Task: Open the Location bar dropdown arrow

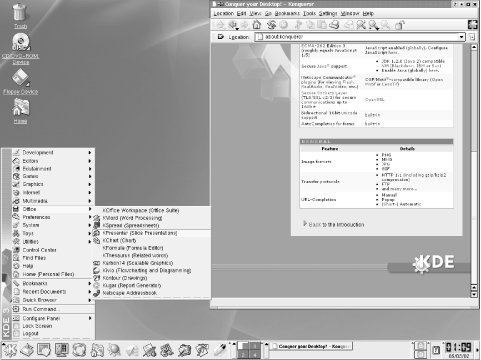Action: [x=461, y=37]
